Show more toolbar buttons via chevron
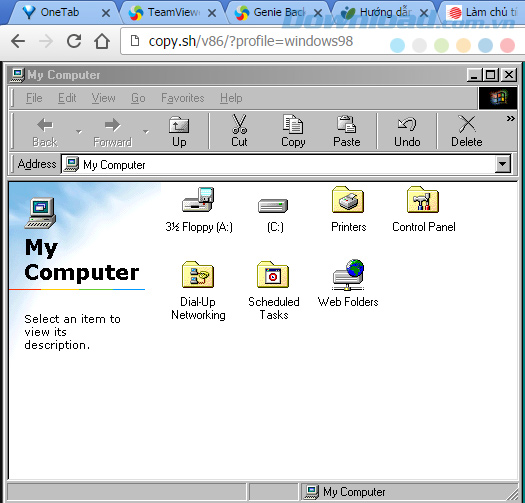 click(510, 119)
